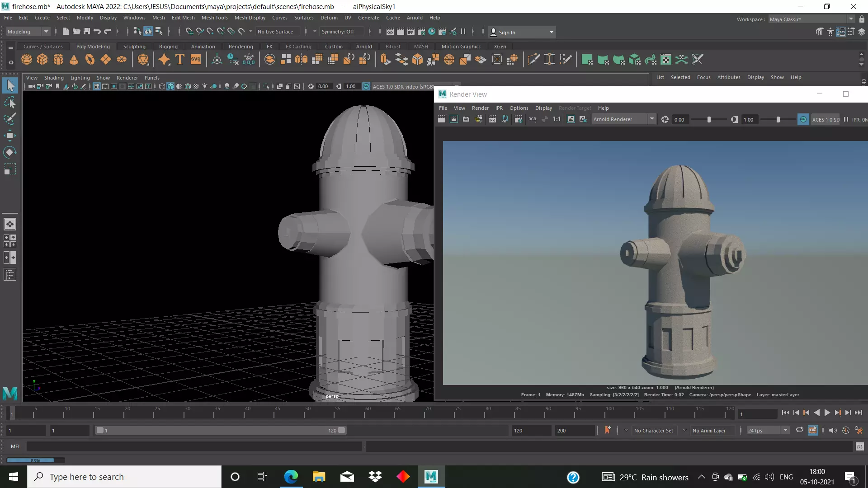This screenshot has height=488, width=868.
Task: Click the Freeze Transformations snowflake icon
Action: point(249,60)
